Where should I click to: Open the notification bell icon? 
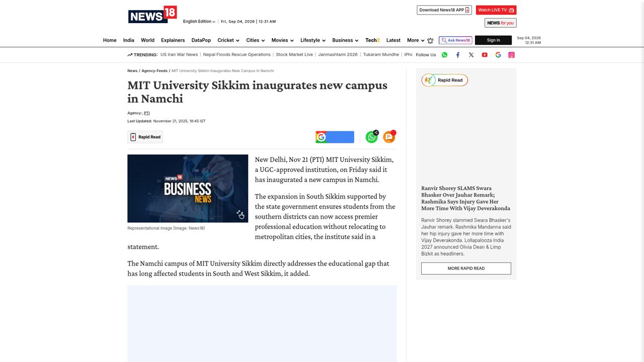click(x=430, y=40)
